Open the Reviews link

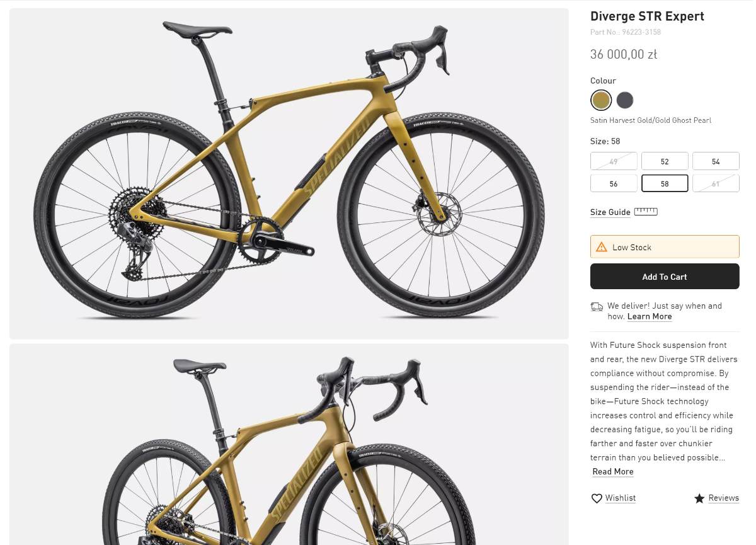pyautogui.click(x=723, y=498)
